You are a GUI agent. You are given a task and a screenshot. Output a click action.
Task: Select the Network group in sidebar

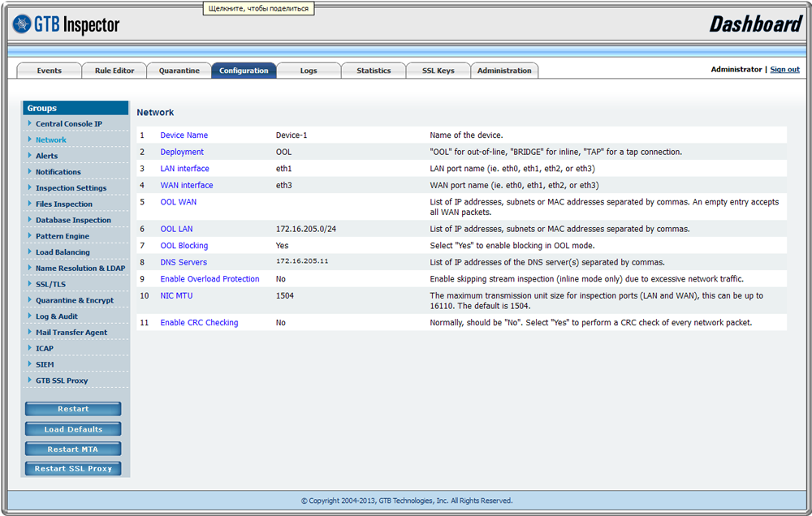pyautogui.click(x=50, y=140)
